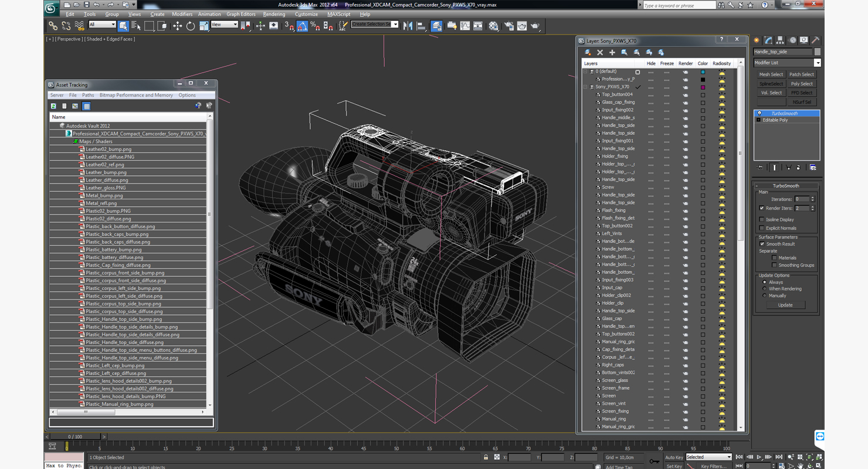Open Select by Name dialog
The height and width of the screenshot is (469, 868).
pyautogui.click(x=135, y=26)
